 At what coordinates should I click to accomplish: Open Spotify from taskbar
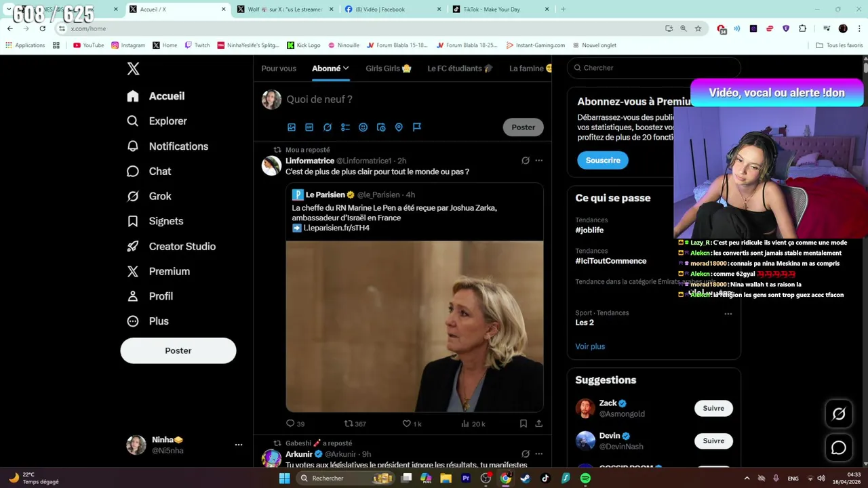click(585, 479)
